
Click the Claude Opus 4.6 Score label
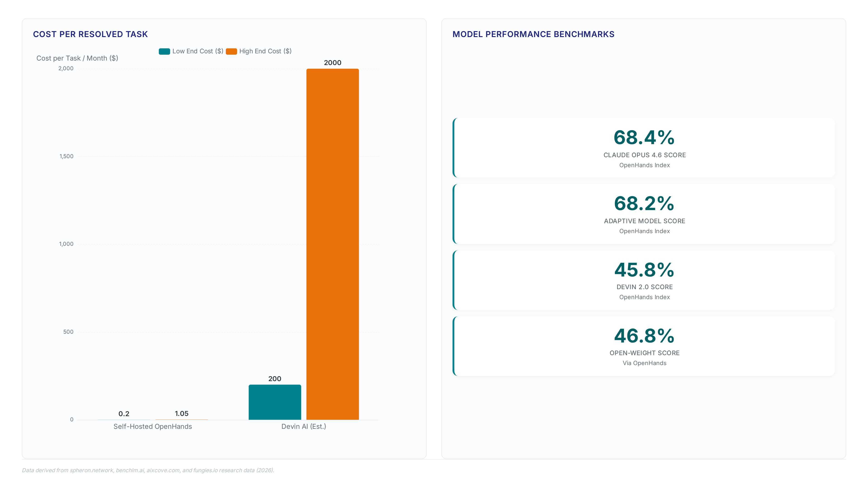645,155
